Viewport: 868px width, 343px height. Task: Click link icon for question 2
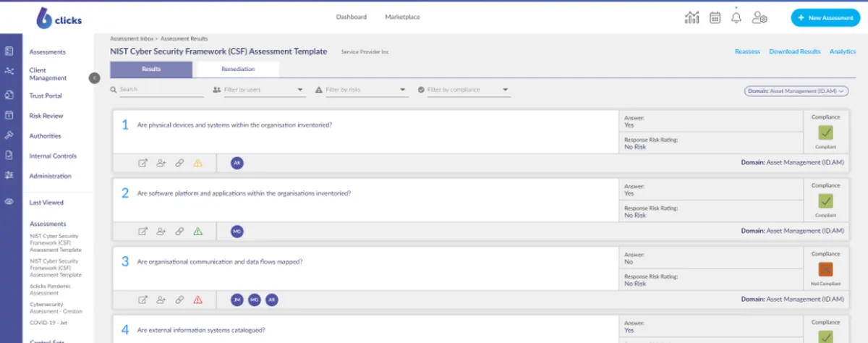coord(179,231)
